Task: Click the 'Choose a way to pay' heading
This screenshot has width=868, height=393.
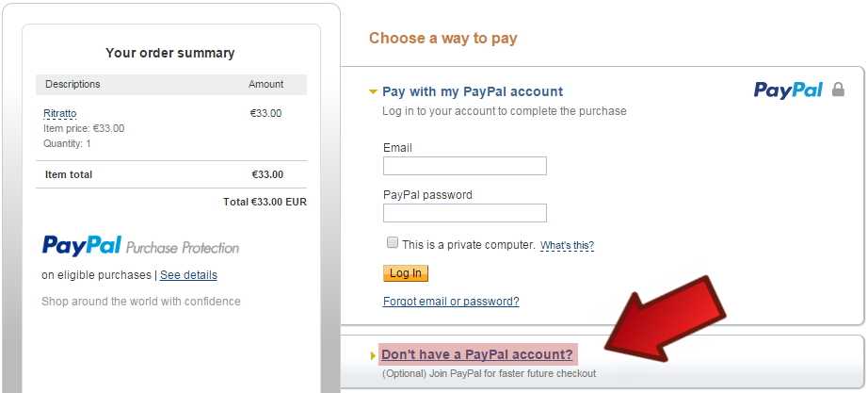Action: [442, 39]
